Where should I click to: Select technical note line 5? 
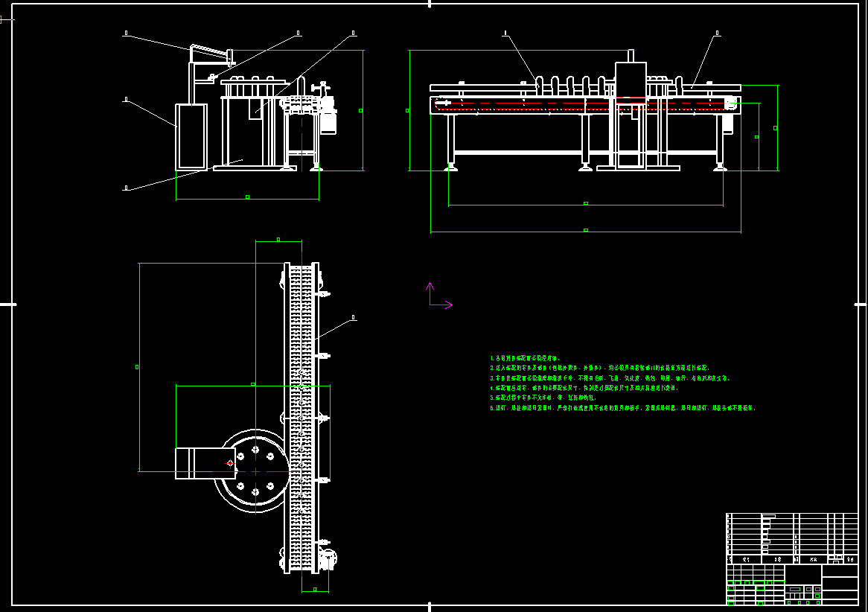point(543,398)
